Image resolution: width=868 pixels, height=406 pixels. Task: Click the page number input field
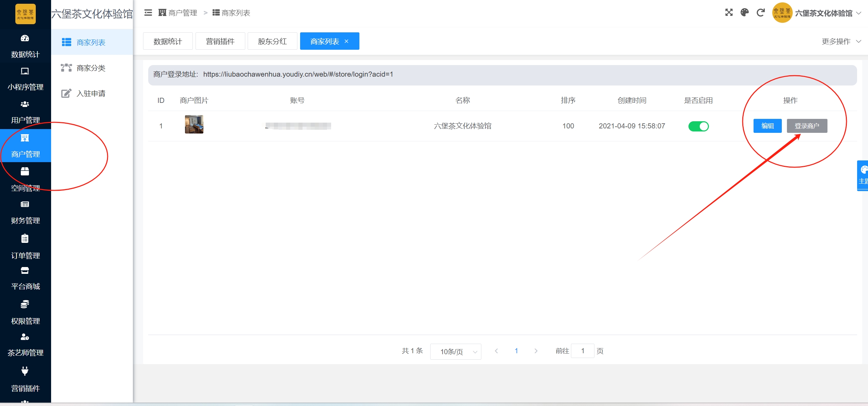(x=583, y=351)
